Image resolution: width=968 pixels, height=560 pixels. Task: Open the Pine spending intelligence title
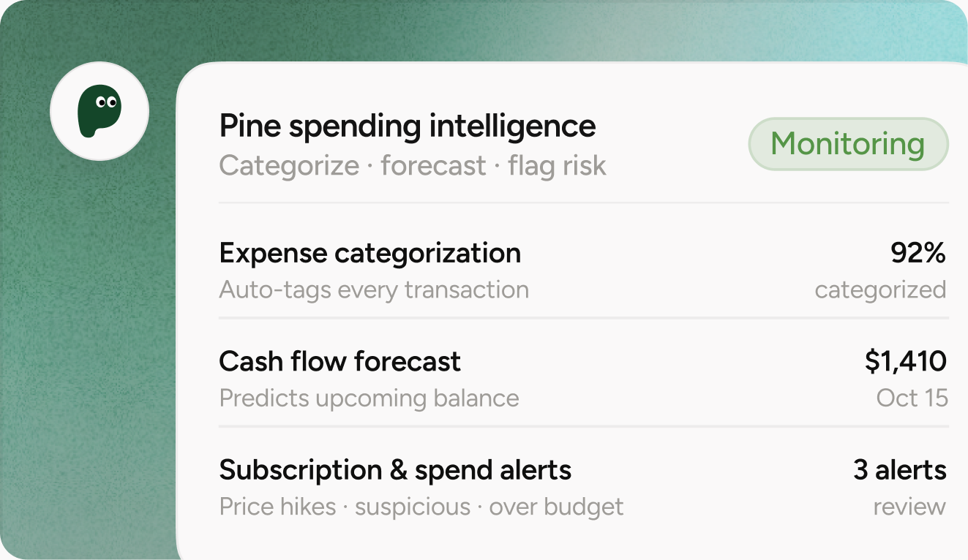pyautogui.click(x=408, y=126)
